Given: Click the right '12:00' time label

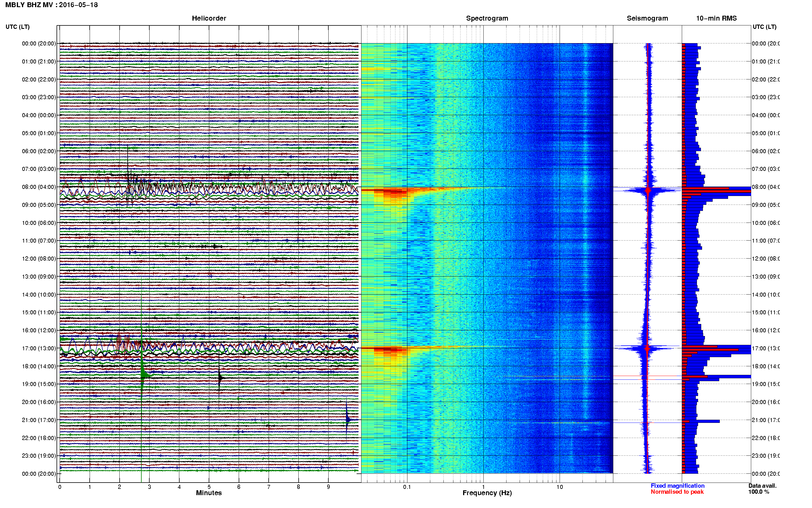Looking at the screenshot, I should [x=765, y=259].
